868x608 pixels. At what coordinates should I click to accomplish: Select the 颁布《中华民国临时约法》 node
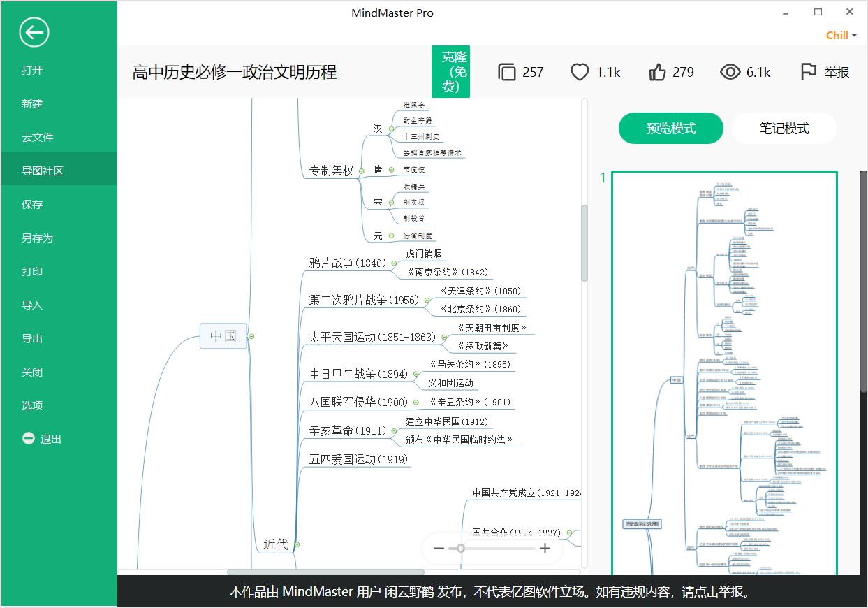point(459,440)
